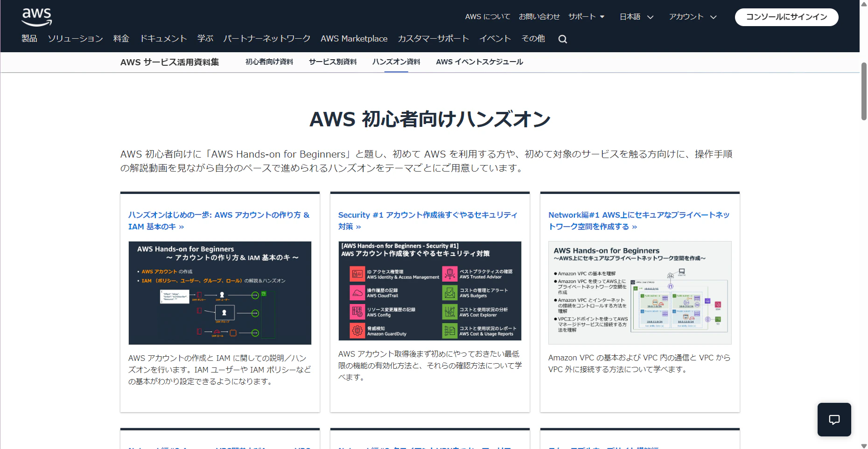Image resolution: width=868 pixels, height=449 pixels.
Task: Click the AWS 初心者向けハンズオン heading
Action: 430,119
